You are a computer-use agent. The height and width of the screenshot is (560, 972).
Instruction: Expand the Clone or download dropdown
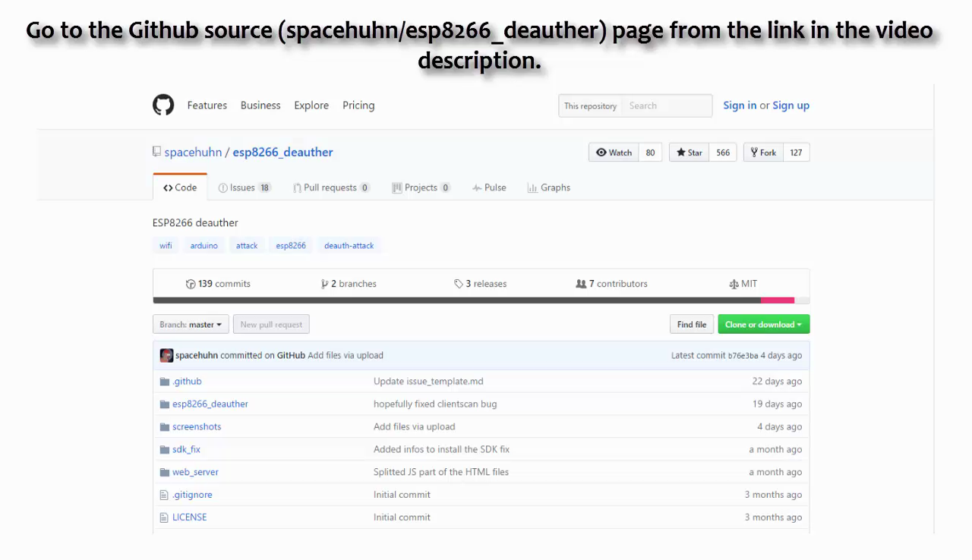click(x=764, y=325)
